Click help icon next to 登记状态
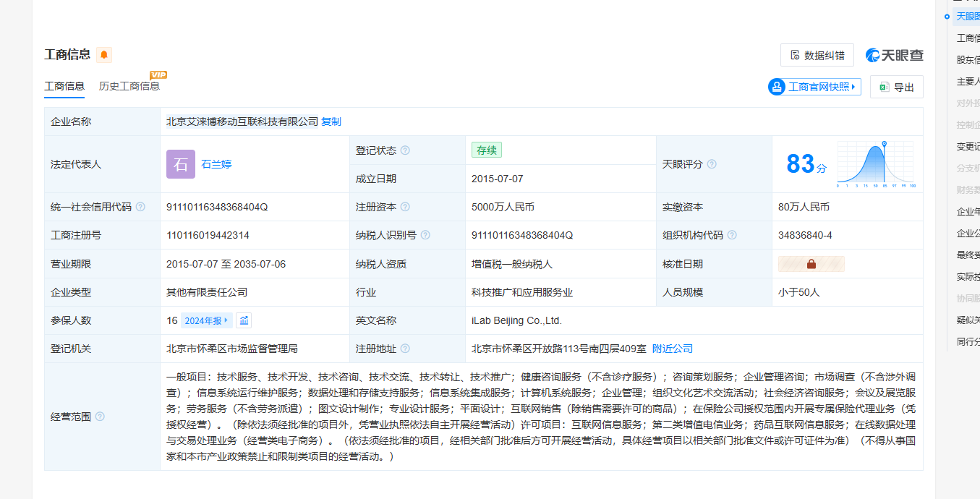The image size is (980, 499). (x=405, y=150)
